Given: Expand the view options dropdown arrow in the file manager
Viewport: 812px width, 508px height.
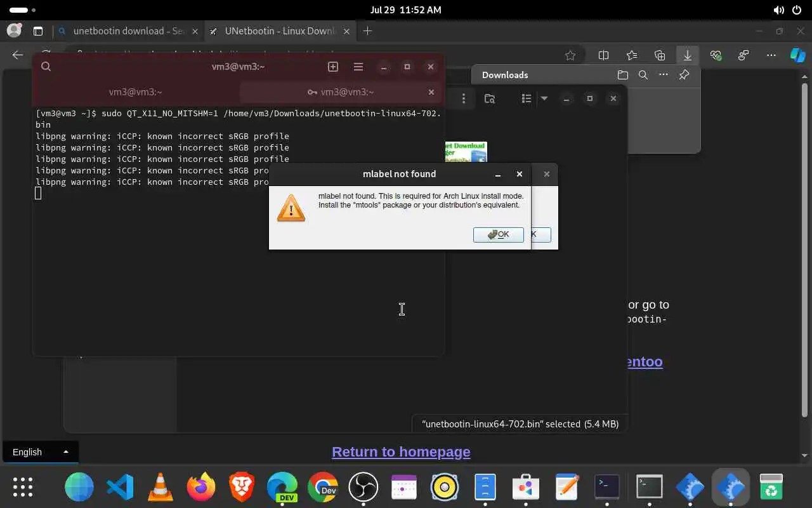Looking at the screenshot, I should pyautogui.click(x=544, y=98).
